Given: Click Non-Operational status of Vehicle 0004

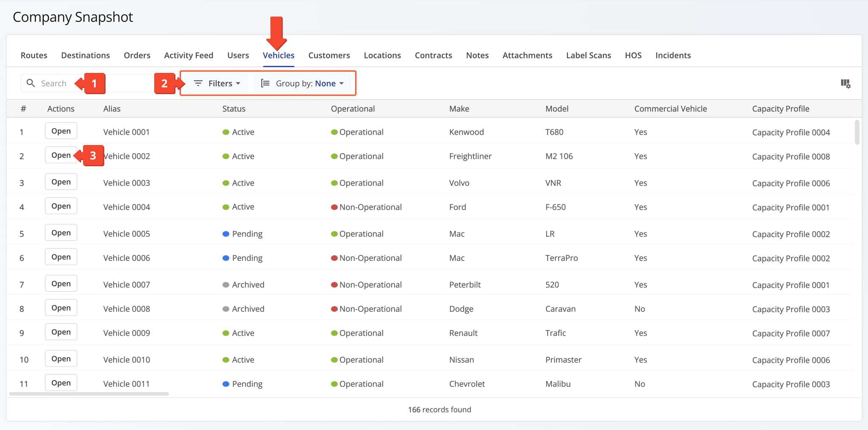Looking at the screenshot, I should 367,207.
